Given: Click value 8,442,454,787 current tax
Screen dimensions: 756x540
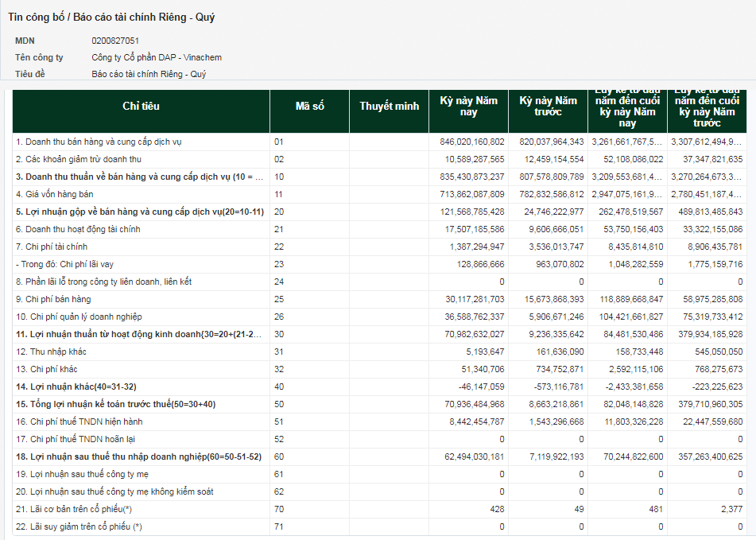Looking at the screenshot, I should pos(477,422).
